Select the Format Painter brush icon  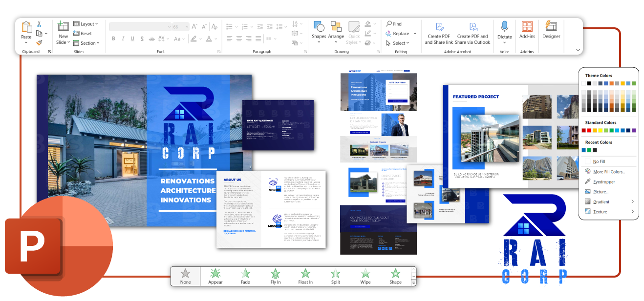pos(39,42)
